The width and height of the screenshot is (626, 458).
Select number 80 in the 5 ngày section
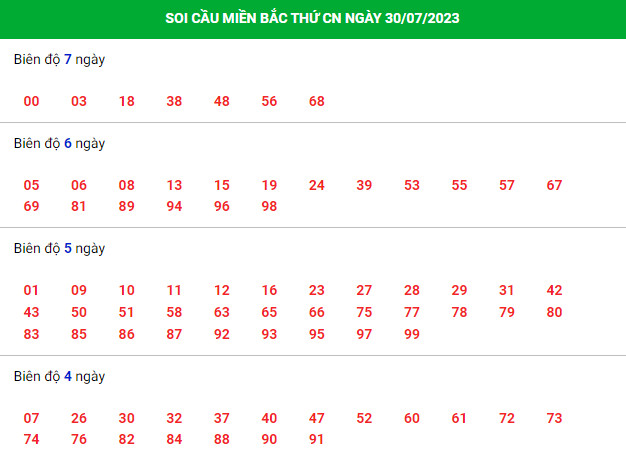[x=554, y=312]
